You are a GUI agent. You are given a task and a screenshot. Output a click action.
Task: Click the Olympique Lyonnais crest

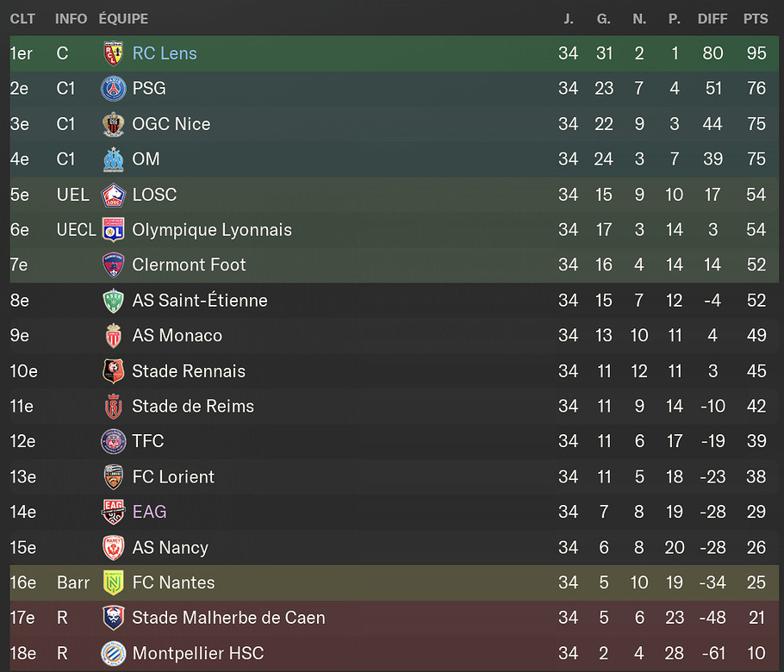coord(113,230)
